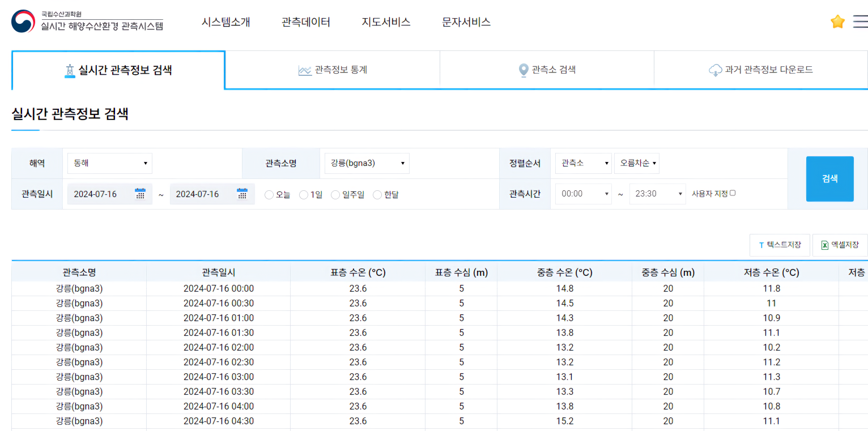The image size is (868, 431).
Task: Open the end time dropdown showing 23:30
Action: pos(658,194)
